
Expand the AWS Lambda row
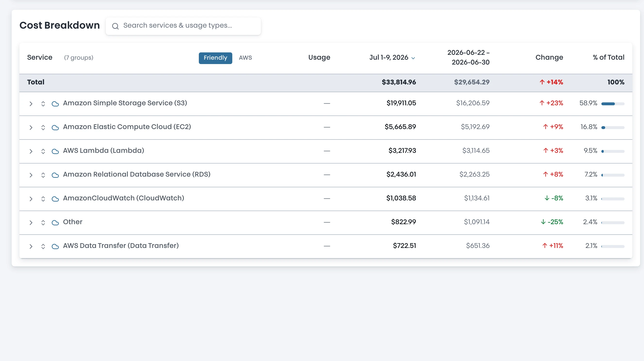point(31,151)
